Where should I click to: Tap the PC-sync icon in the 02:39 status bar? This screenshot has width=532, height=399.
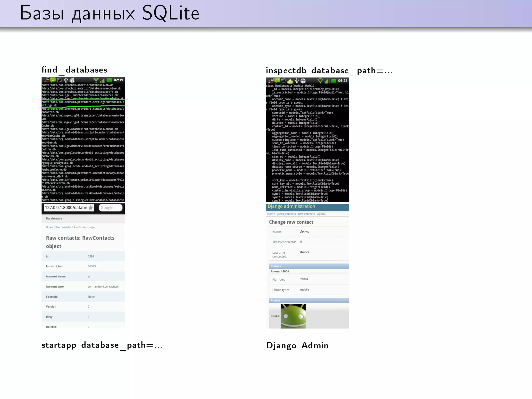click(x=46, y=80)
